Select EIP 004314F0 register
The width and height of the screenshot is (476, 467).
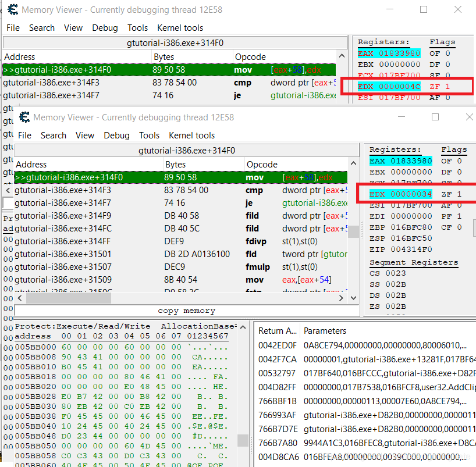pyautogui.click(x=400, y=249)
